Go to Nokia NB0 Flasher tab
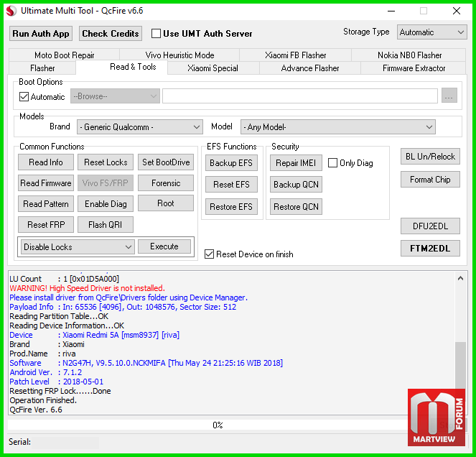The width and height of the screenshot is (476, 457). 409,55
